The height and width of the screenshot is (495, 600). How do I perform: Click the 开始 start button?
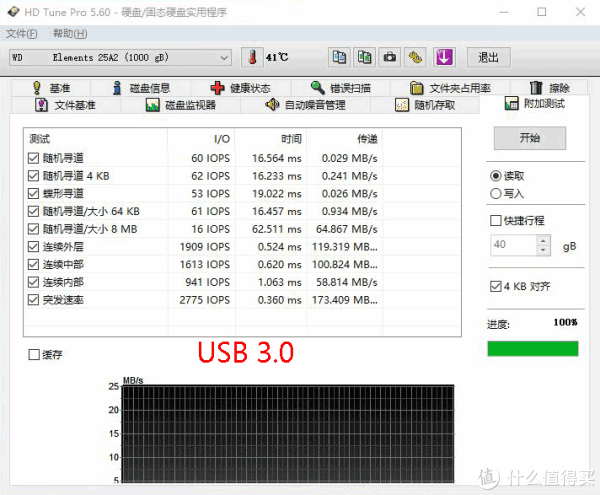point(530,138)
